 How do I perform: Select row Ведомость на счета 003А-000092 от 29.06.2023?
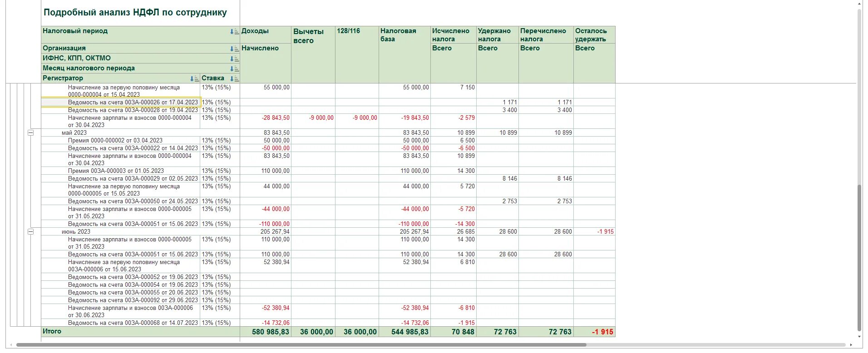[x=133, y=300]
